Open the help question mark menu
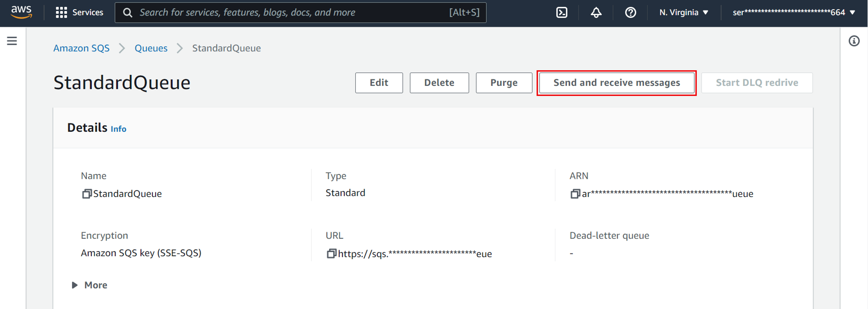Image resolution: width=868 pixels, height=309 pixels. 630,12
